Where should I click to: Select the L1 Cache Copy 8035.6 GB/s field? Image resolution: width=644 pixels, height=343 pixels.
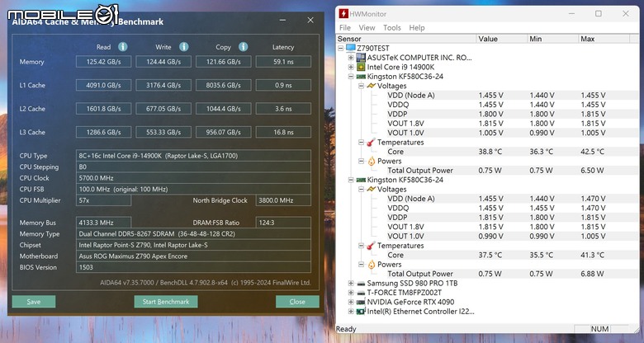(224, 86)
